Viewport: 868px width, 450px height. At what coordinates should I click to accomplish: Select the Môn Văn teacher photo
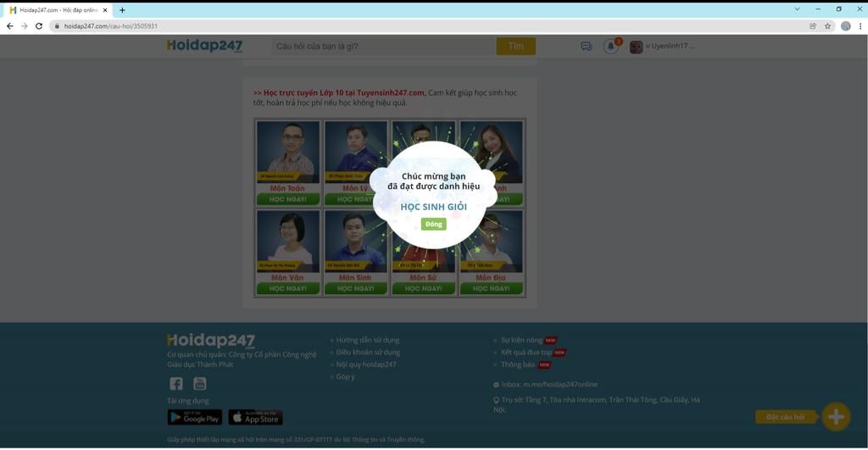coord(288,242)
